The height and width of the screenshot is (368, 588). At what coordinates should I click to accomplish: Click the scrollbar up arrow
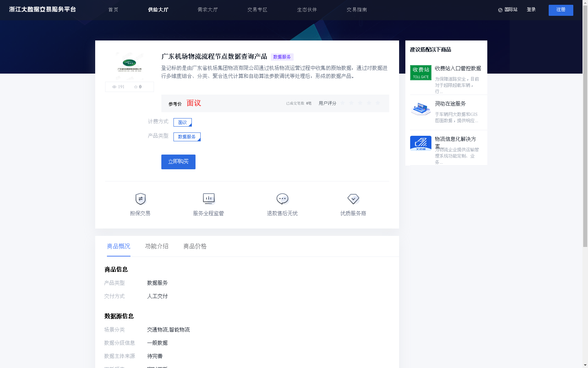[x=585, y=3]
